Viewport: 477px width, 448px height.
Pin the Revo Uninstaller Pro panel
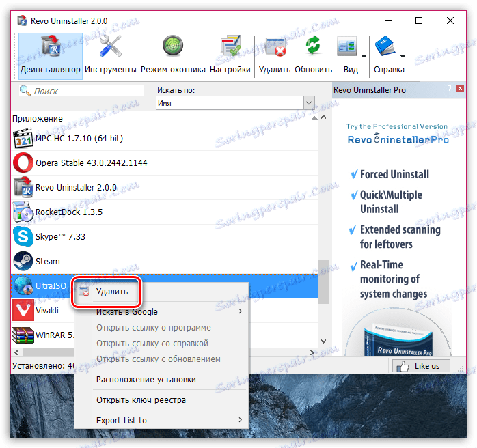point(449,89)
